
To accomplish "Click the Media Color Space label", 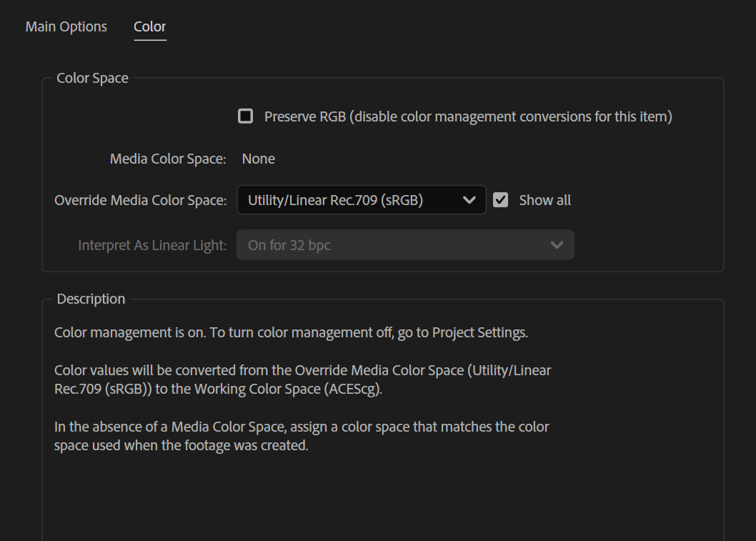I will [168, 159].
